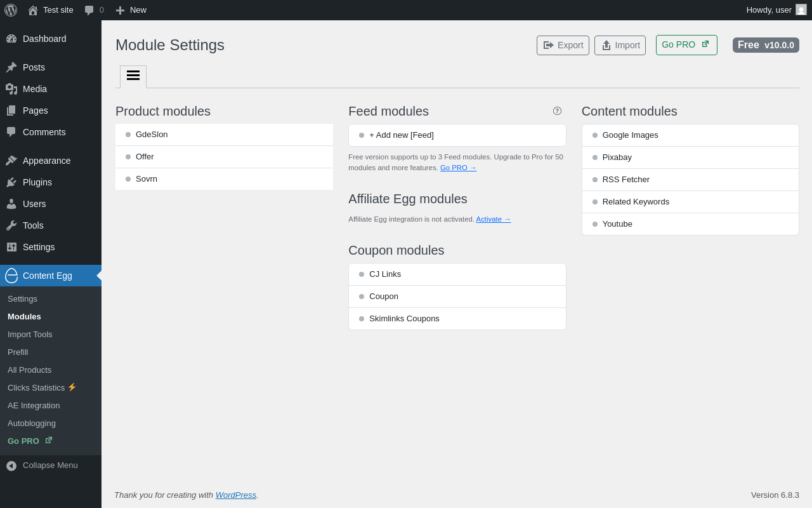Image resolution: width=812 pixels, height=508 pixels.
Task: Export the module settings
Action: [x=563, y=45]
